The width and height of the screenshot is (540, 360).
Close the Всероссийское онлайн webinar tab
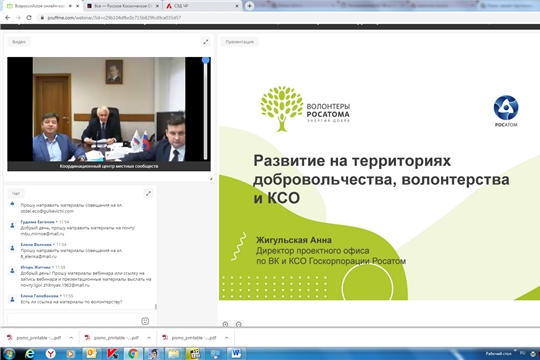pyautogui.click(x=77, y=6)
